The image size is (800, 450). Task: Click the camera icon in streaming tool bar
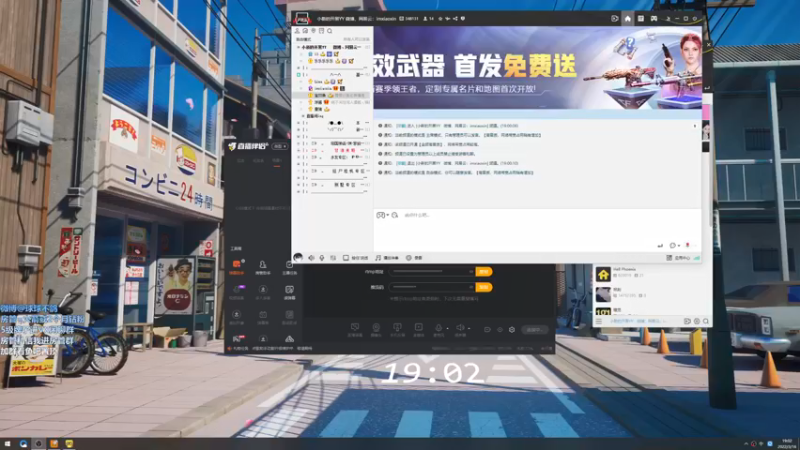point(376,328)
